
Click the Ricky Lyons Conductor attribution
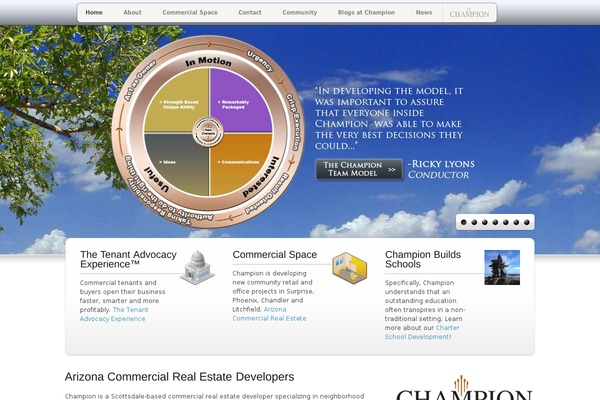coord(441,169)
